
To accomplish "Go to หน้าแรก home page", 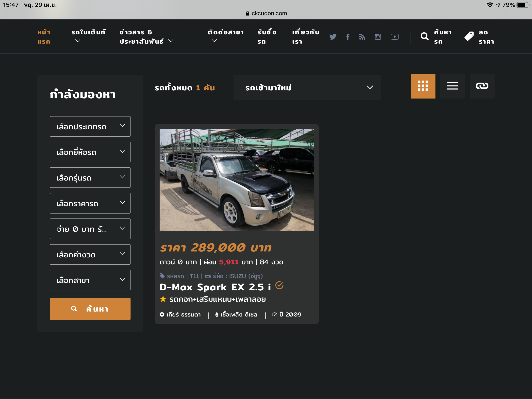I will click(44, 37).
